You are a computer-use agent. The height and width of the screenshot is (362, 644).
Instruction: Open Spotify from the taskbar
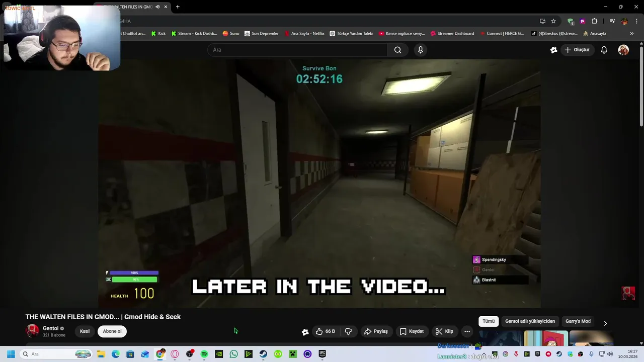point(204,354)
